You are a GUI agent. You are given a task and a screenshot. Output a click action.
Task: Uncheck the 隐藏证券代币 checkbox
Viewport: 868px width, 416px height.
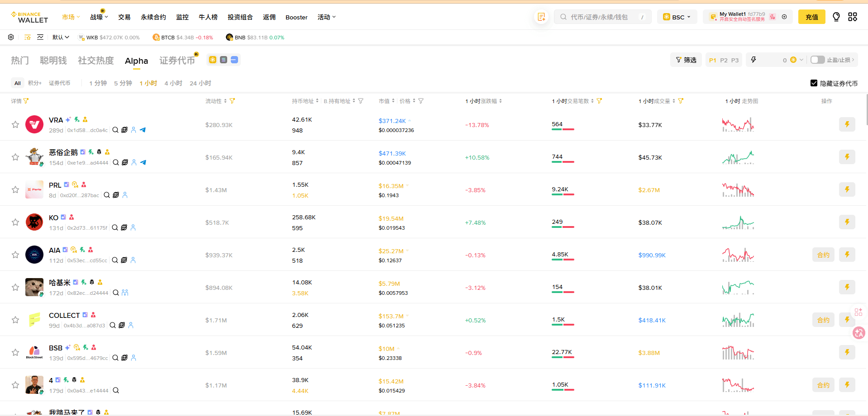pos(814,83)
